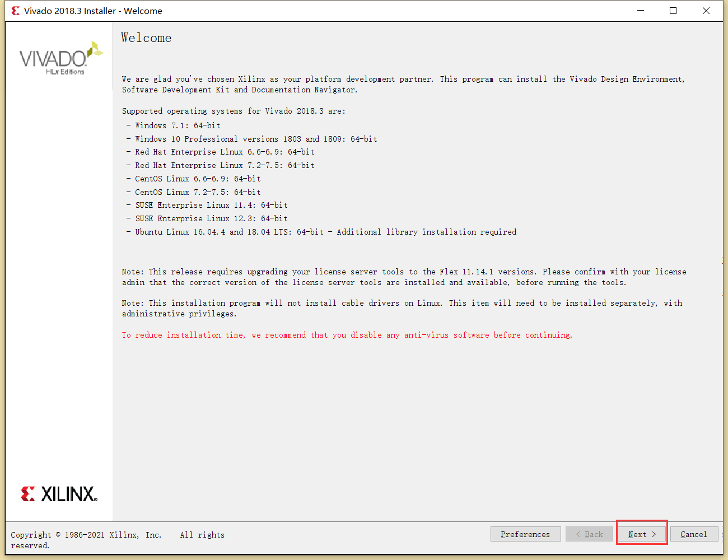
Task: Click the copyright 1986-2021 Xilinx text
Action: pyautogui.click(x=118, y=540)
